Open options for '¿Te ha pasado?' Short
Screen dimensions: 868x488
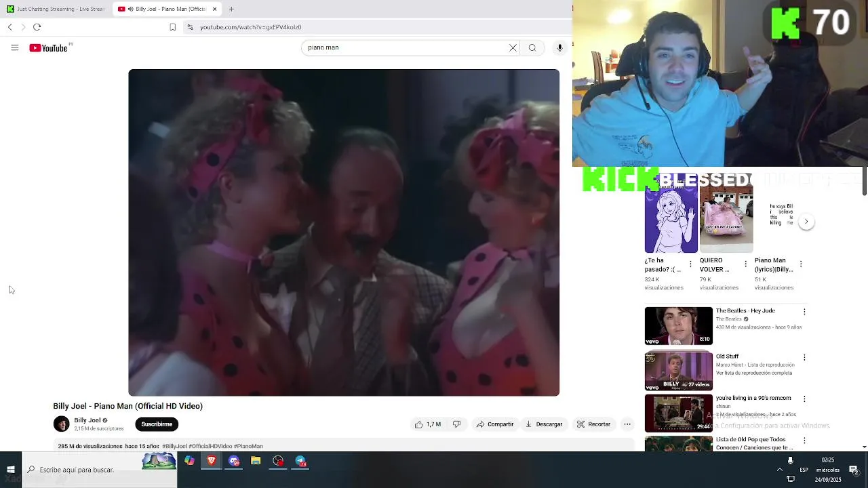click(x=690, y=264)
